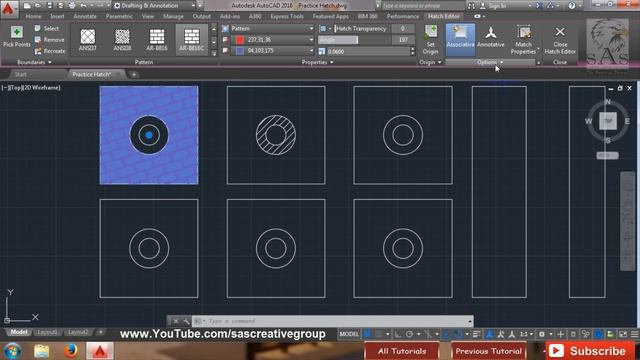
Task: Click the Undo arrow in quick access toolbar
Action: [83, 6]
